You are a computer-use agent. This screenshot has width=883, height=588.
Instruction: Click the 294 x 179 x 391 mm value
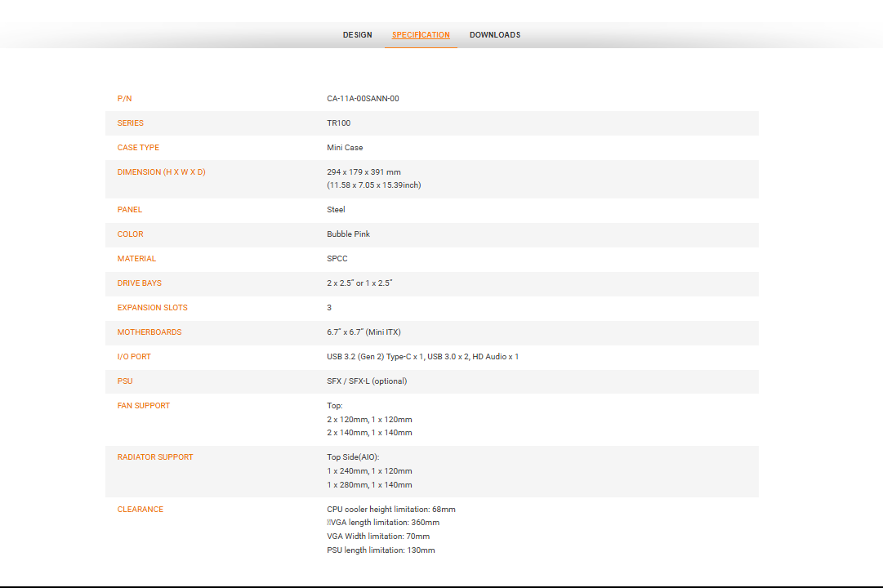coord(363,172)
